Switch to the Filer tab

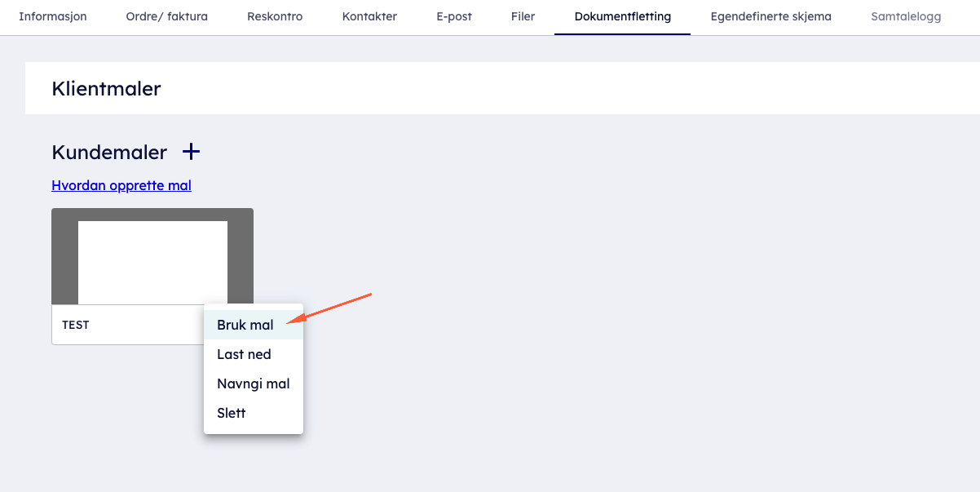pyautogui.click(x=523, y=16)
